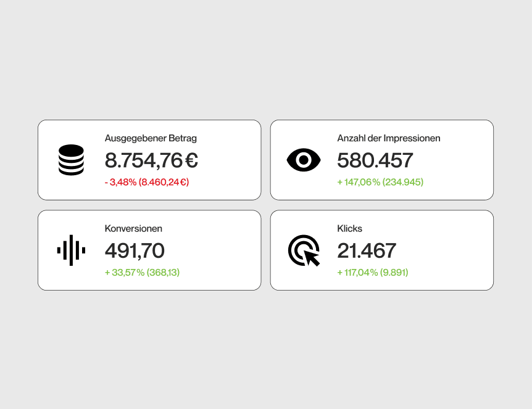Open the Klicks title
The image size is (532, 409).
coord(349,228)
